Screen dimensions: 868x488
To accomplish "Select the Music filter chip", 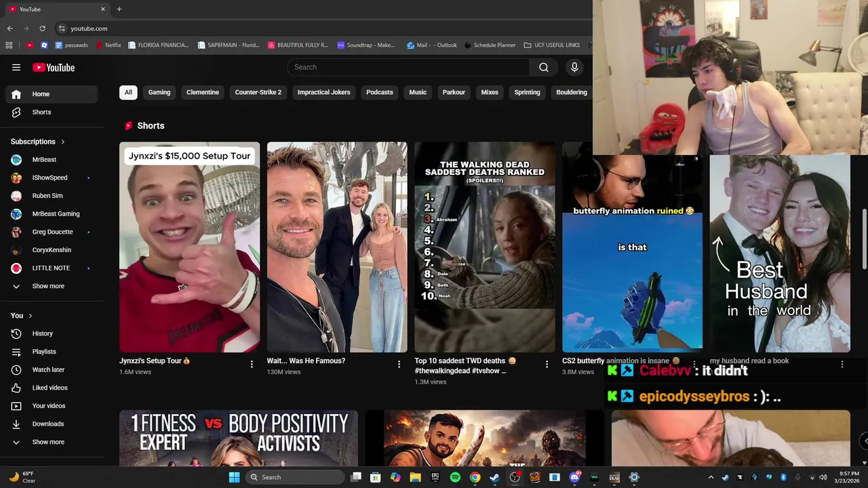I will pyautogui.click(x=418, y=92).
